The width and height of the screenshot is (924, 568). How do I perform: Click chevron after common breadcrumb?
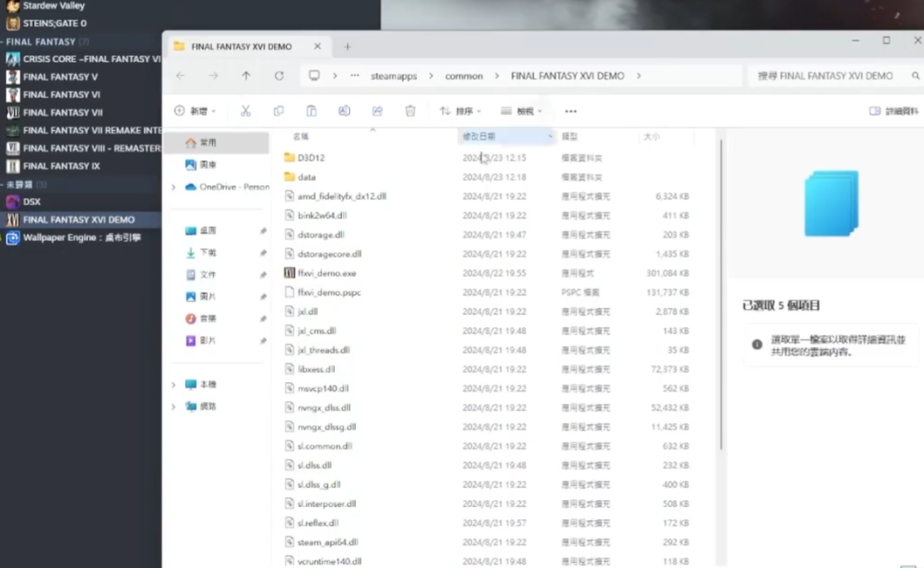point(497,76)
